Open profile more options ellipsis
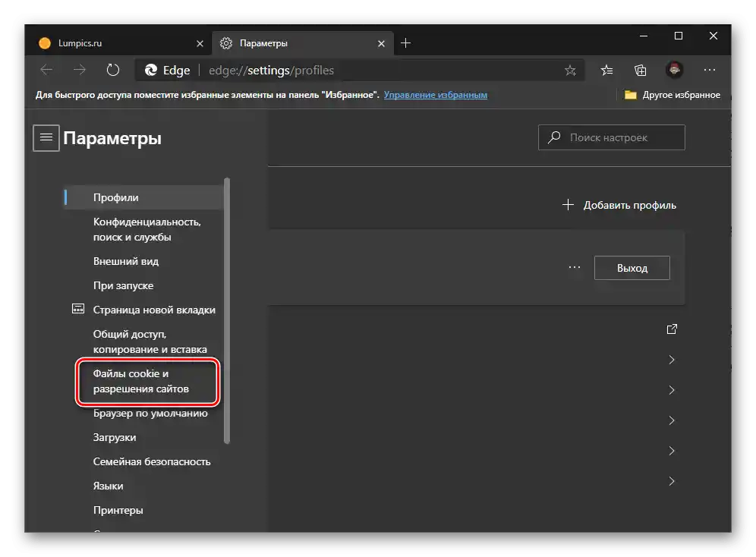 (575, 267)
